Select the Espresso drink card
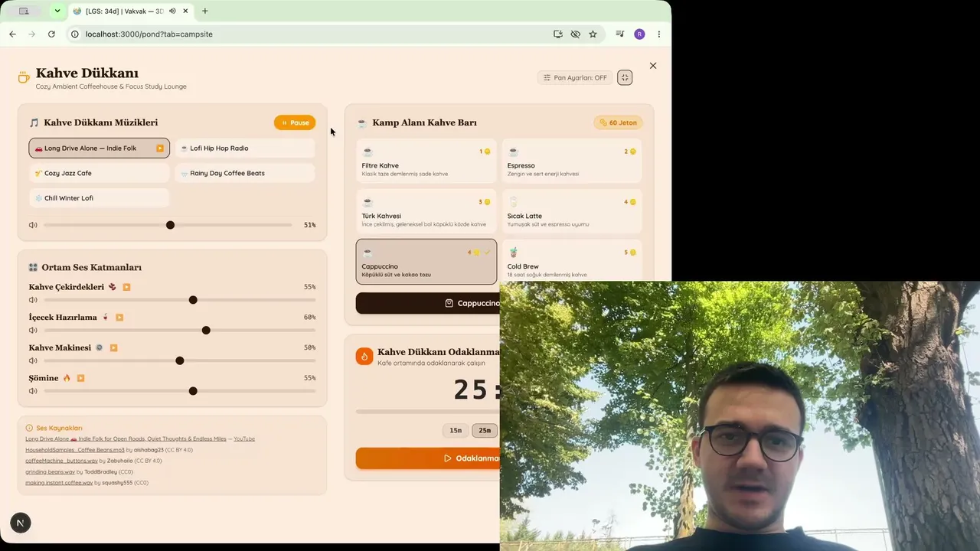The width and height of the screenshot is (980, 551). (x=572, y=161)
